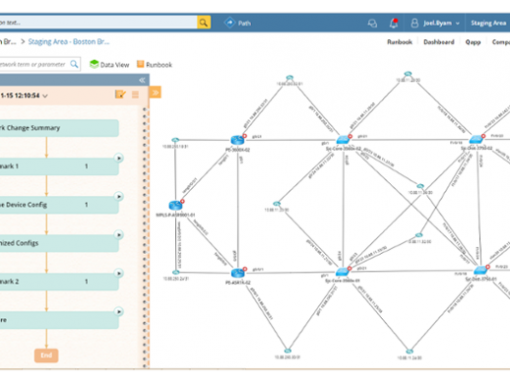
Task: Open Data View
Action: tap(109, 64)
